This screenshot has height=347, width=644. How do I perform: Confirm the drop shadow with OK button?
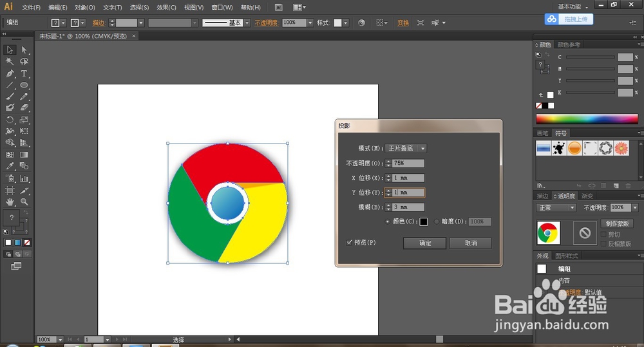coord(424,243)
